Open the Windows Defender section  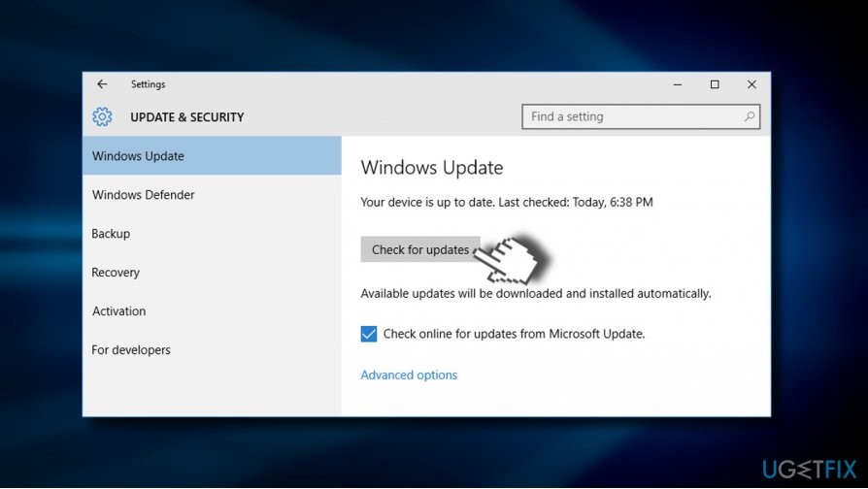tap(212, 195)
